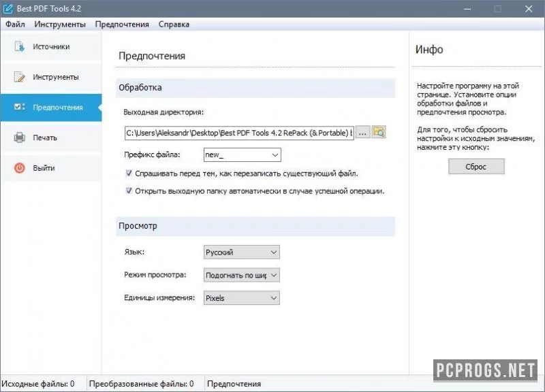545x392 pixels.
Task: Click the red Выйти power icon
Action: [x=20, y=168]
